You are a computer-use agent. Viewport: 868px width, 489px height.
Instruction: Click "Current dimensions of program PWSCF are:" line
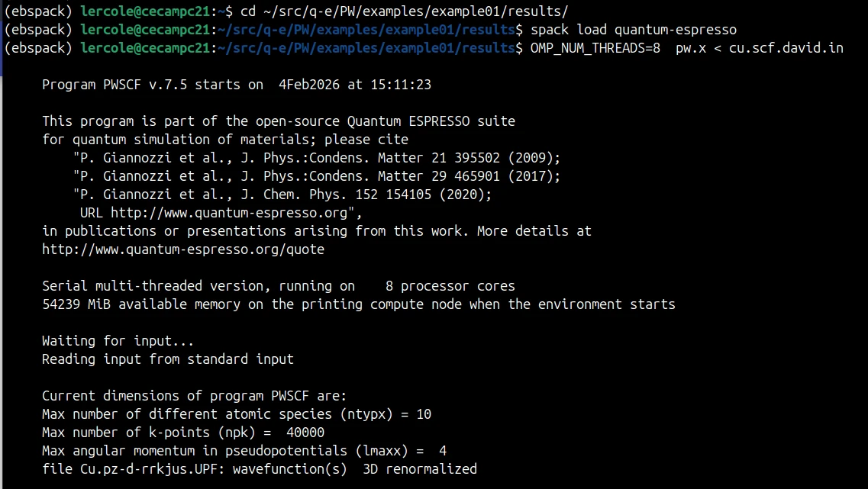[x=194, y=396]
